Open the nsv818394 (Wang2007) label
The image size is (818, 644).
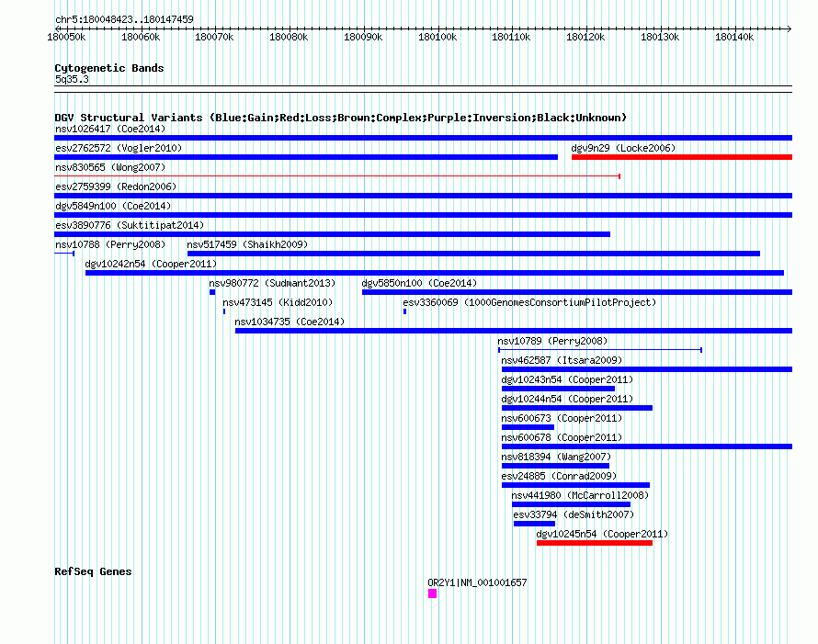tap(555, 457)
